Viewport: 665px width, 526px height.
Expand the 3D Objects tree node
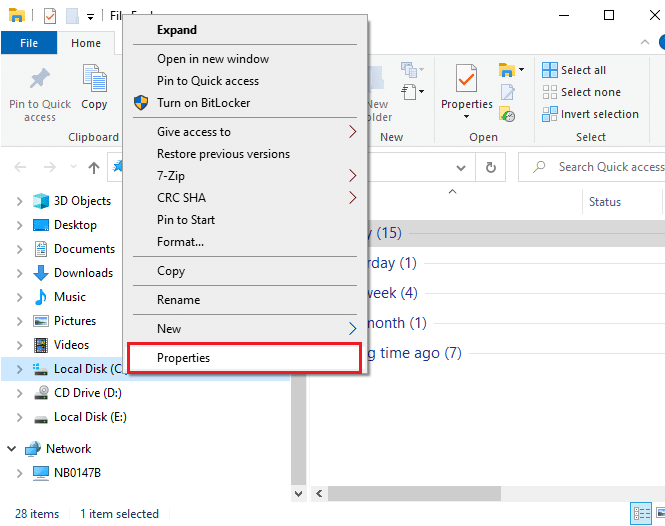[20, 201]
